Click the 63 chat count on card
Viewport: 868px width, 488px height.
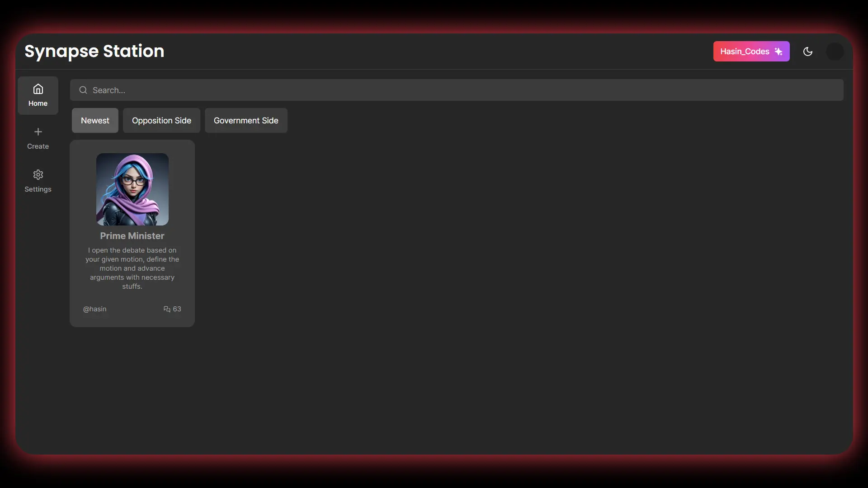click(177, 309)
